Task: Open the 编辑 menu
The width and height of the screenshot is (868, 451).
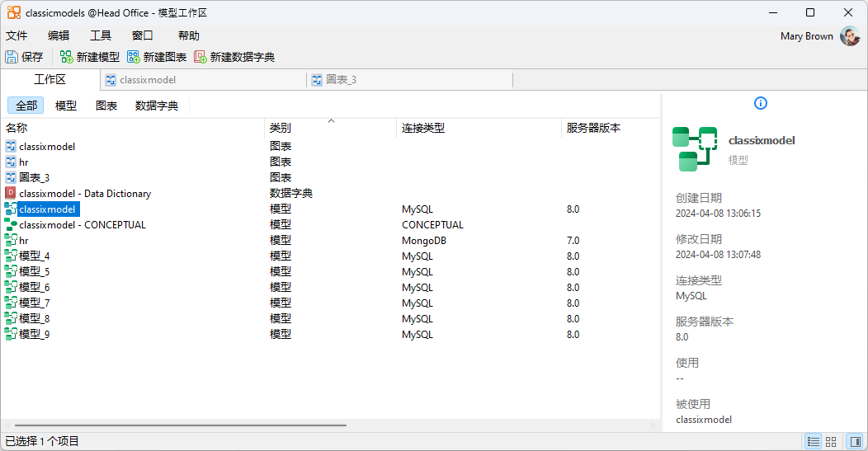Action: tap(59, 36)
